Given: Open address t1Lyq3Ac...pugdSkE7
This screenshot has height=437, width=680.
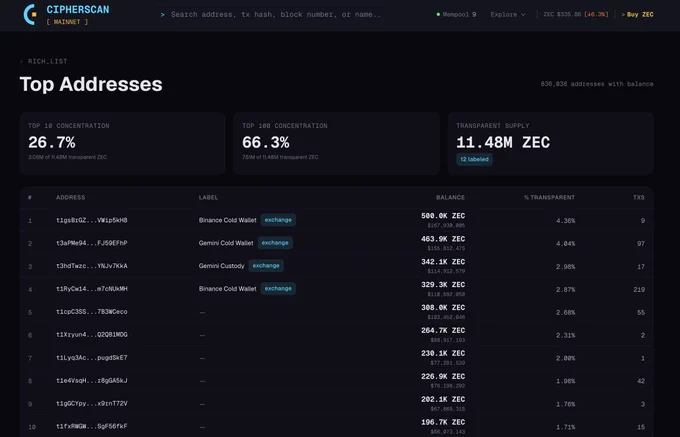Looking at the screenshot, I should click(x=92, y=358).
